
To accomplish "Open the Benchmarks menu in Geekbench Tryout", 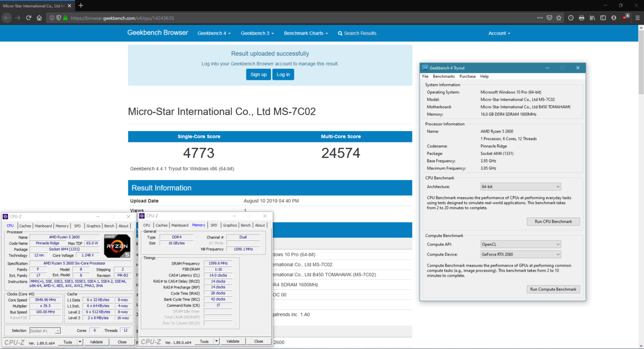I will [x=444, y=76].
